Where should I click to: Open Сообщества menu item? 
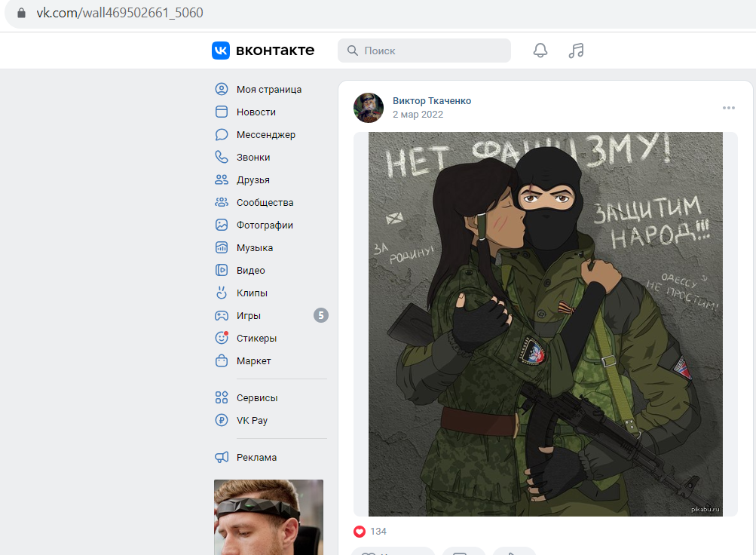[x=265, y=203]
